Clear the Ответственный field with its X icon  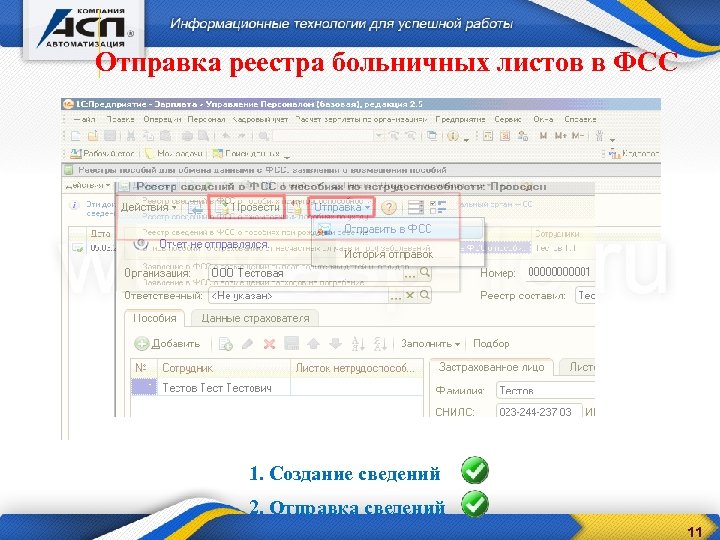pyautogui.click(x=410, y=295)
